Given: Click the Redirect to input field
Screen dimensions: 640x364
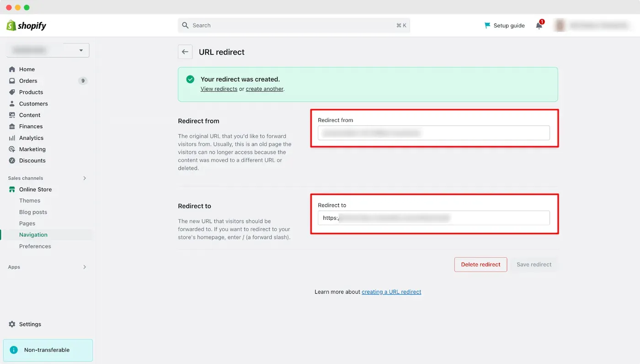Looking at the screenshot, I should point(434,218).
